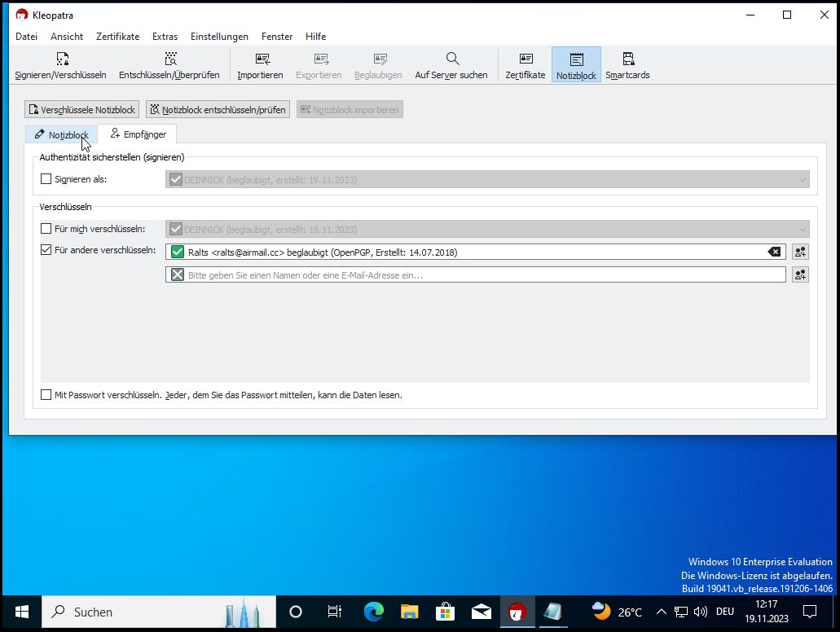Toggle Mit Passwort verschlüsseln checkbox
This screenshot has width=840, height=632.
pos(46,395)
